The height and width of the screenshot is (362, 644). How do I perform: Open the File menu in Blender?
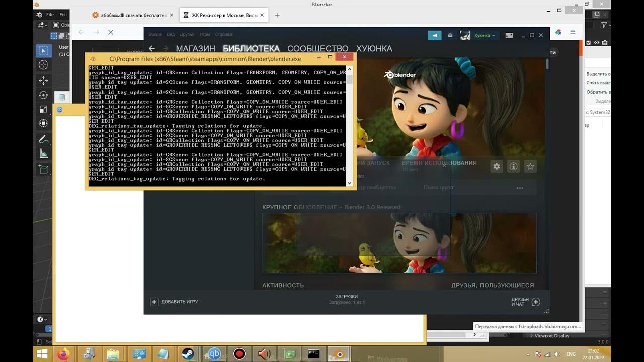(x=50, y=15)
